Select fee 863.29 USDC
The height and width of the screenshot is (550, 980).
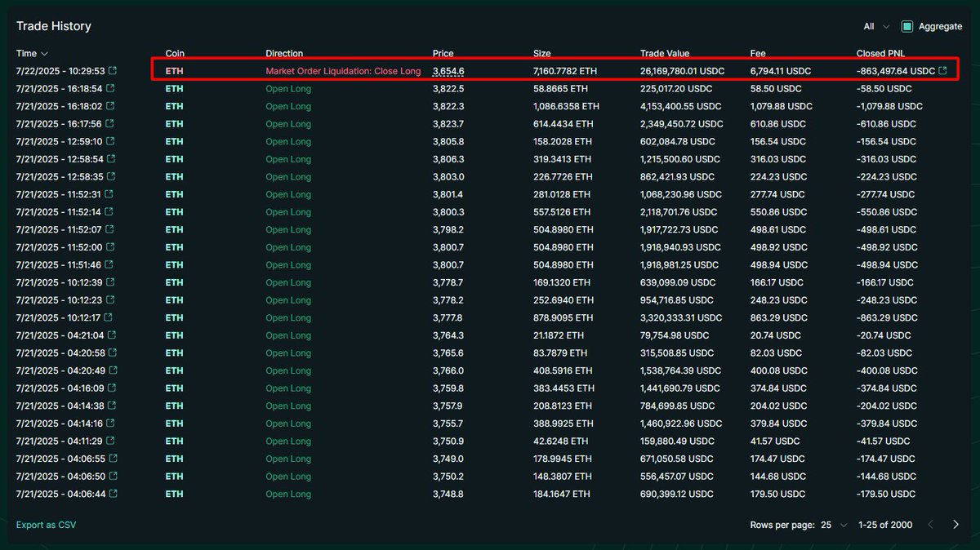click(777, 317)
